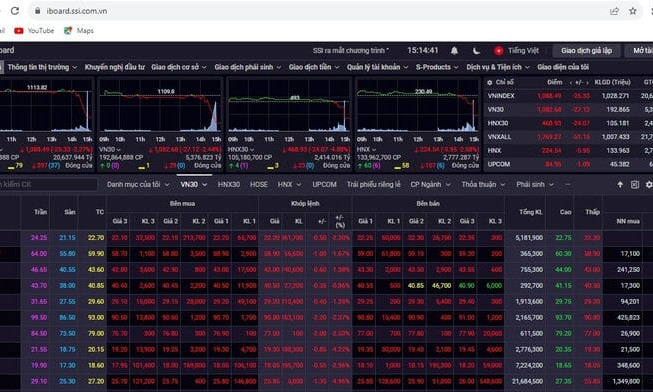Open the VN30 chart showing 1109.8
The height and width of the screenshot is (392, 653).
coord(161,106)
